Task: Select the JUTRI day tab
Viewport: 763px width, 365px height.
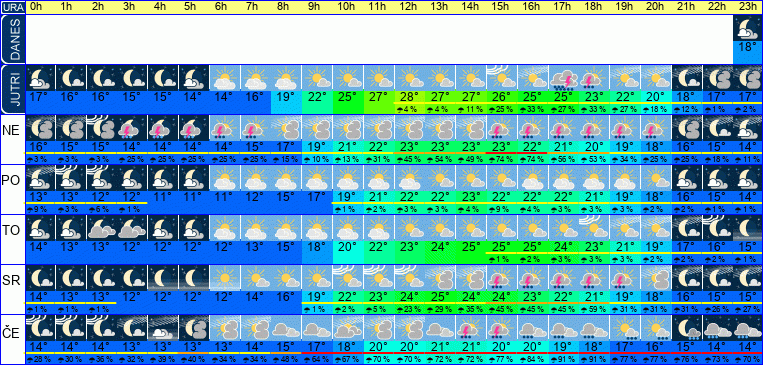Action: 12,90
